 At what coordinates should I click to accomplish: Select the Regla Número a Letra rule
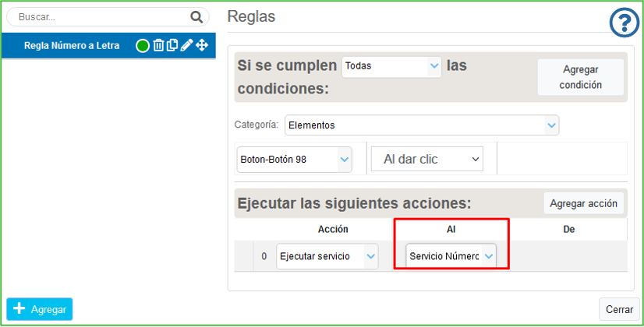pyautogui.click(x=72, y=46)
